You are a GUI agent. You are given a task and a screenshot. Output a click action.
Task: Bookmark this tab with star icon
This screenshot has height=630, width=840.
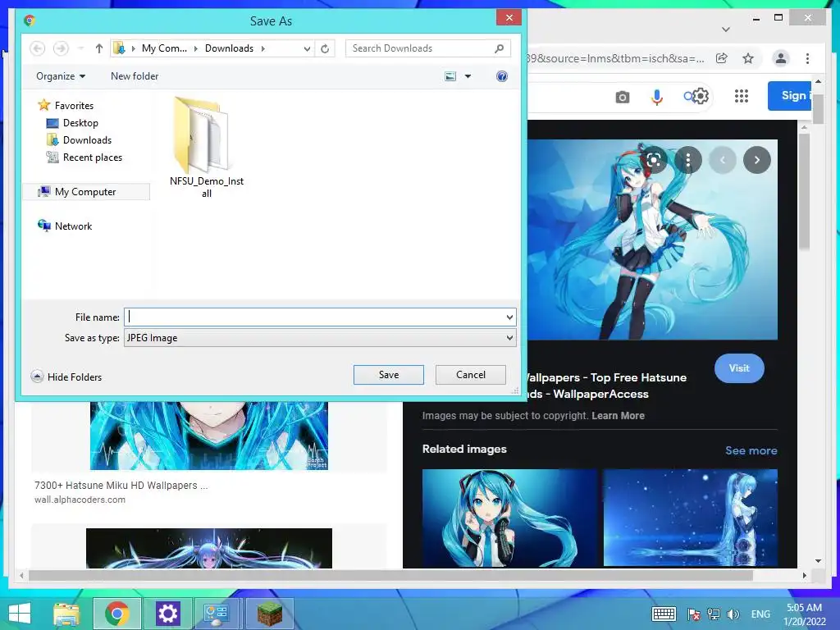[x=748, y=58]
